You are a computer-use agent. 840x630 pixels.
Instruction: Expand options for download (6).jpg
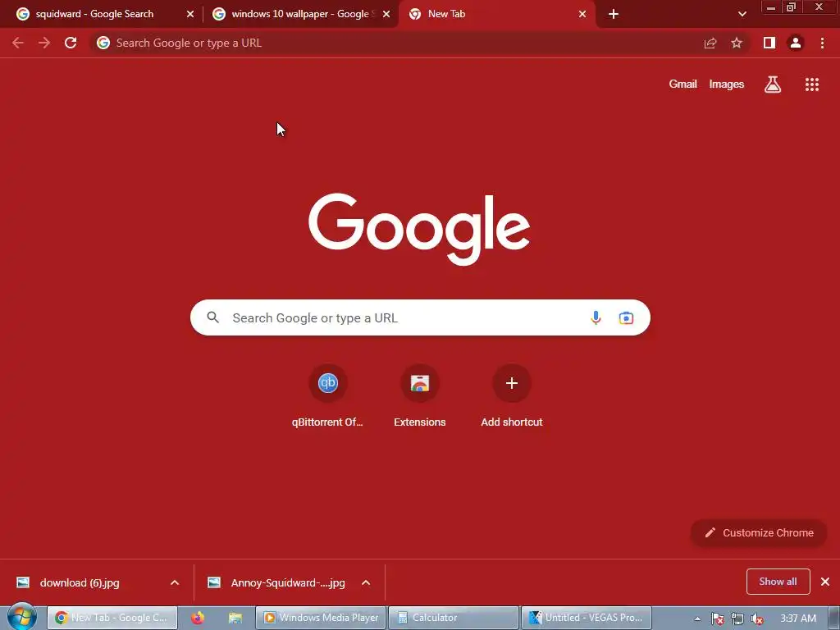(x=175, y=582)
